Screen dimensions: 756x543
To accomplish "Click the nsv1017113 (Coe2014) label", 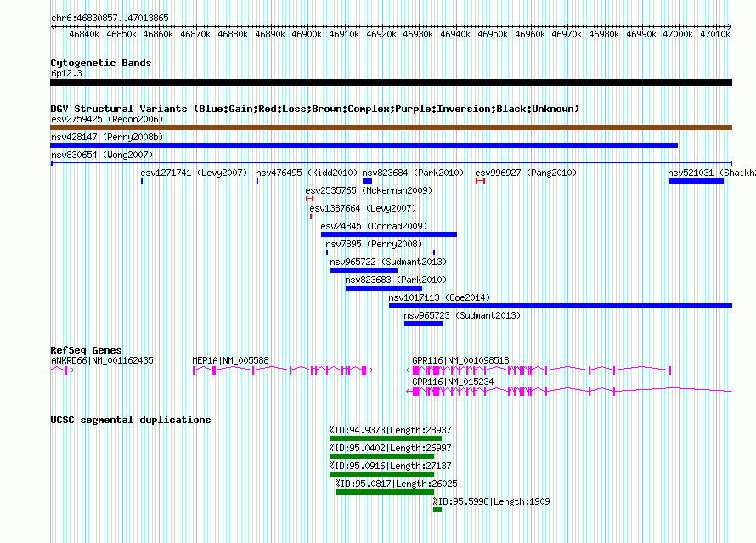I will tap(439, 298).
